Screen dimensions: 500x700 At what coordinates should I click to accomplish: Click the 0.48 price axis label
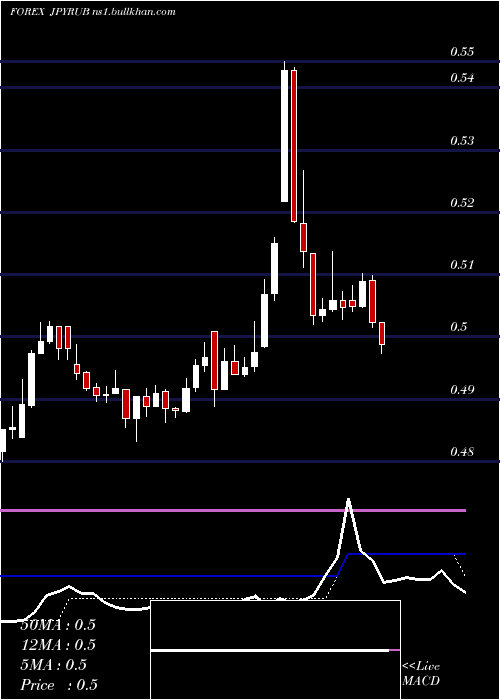462,452
